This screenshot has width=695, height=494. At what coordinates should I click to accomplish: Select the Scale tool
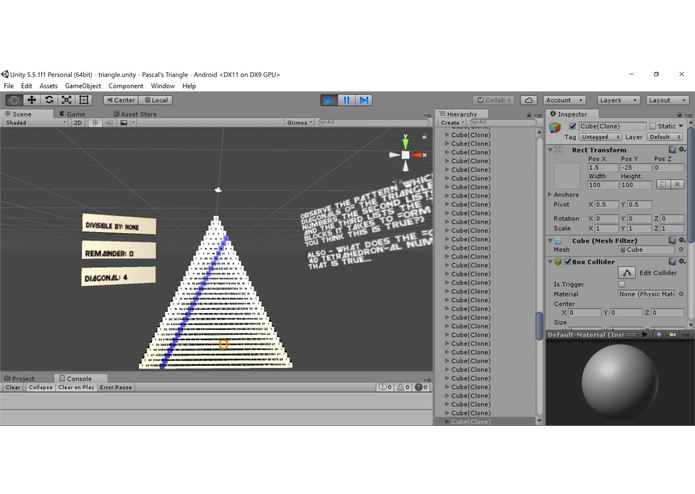(66, 100)
